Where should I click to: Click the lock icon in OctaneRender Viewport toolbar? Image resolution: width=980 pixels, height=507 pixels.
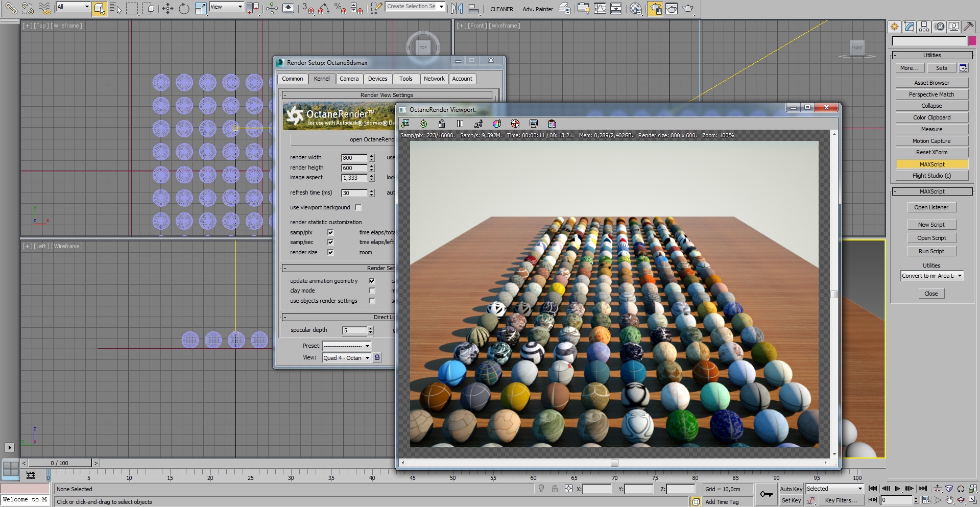[x=442, y=124]
